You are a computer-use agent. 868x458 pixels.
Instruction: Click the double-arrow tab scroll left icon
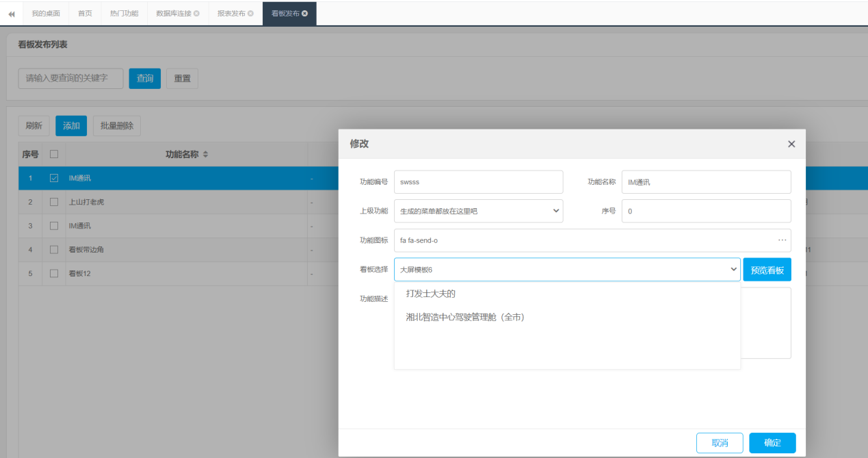click(12, 14)
